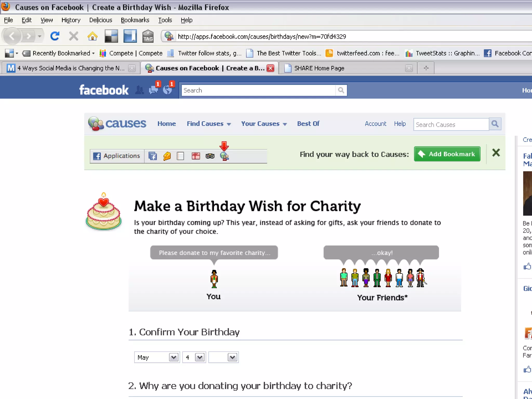This screenshot has height=399, width=532.
Task: Click the gift box application icon
Action: (196, 156)
